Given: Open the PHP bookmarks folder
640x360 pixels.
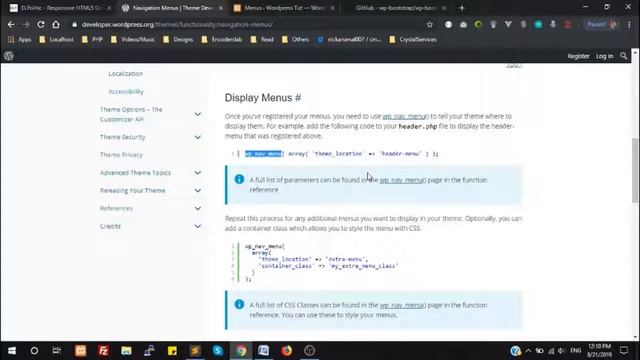Looking at the screenshot, I should (92, 40).
